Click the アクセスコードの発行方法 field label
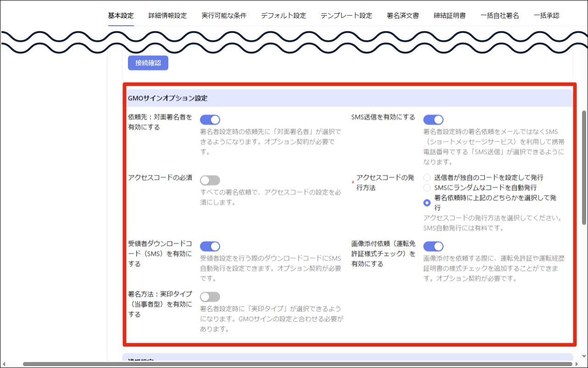Screen dimensions: 588x368 pos(385,183)
